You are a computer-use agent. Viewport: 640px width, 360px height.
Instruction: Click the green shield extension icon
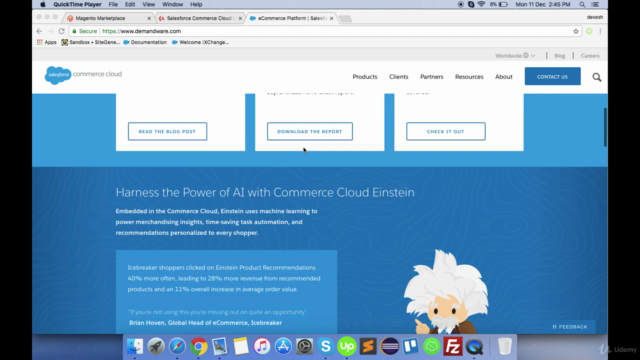pyautogui.click(x=589, y=31)
